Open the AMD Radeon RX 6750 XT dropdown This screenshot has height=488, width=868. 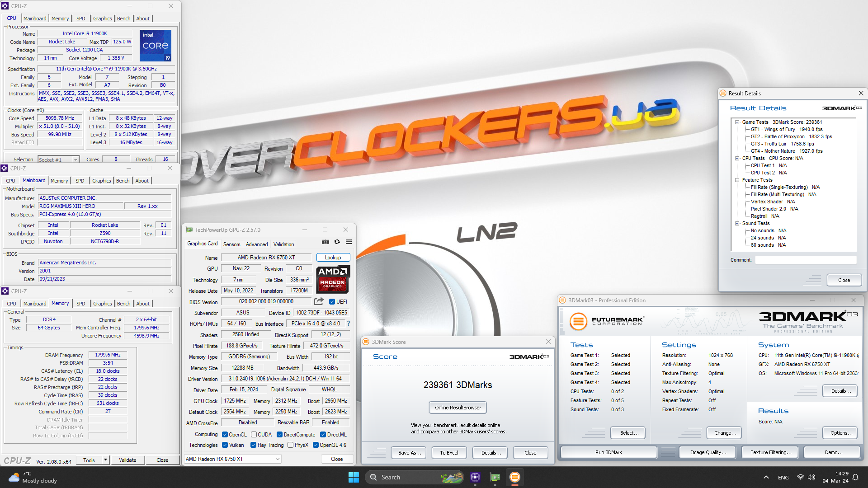pos(233,459)
